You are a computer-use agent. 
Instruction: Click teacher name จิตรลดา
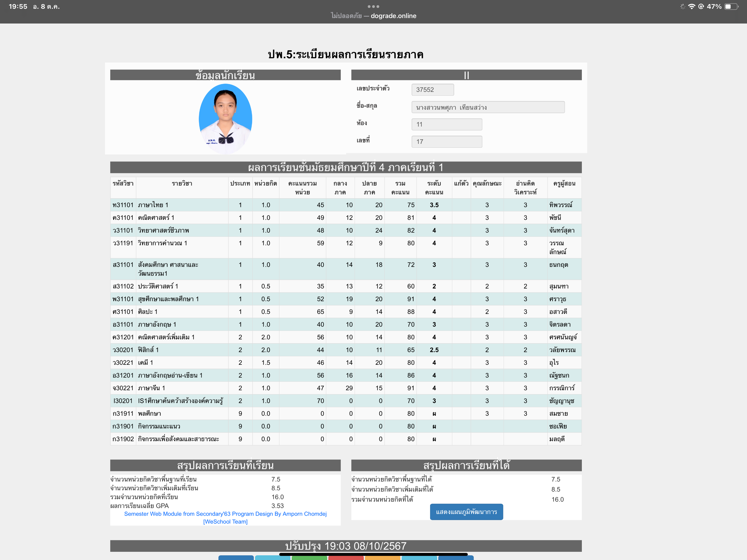(560, 325)
